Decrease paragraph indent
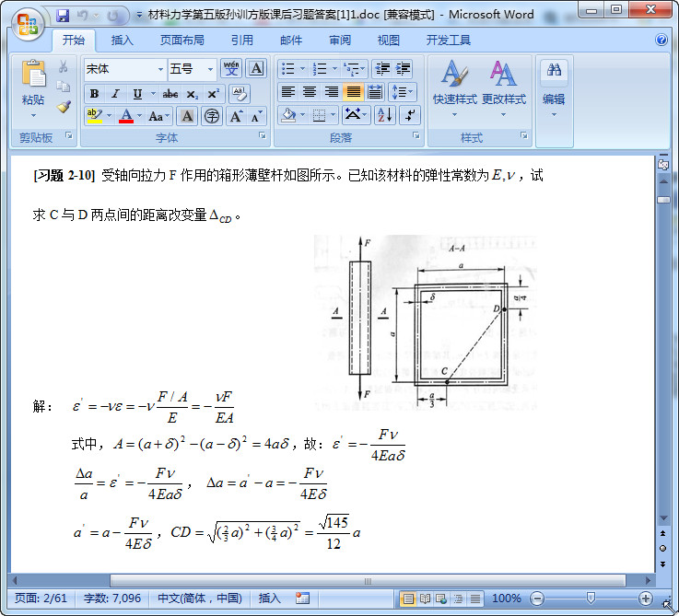 click(x=382, y=68)
